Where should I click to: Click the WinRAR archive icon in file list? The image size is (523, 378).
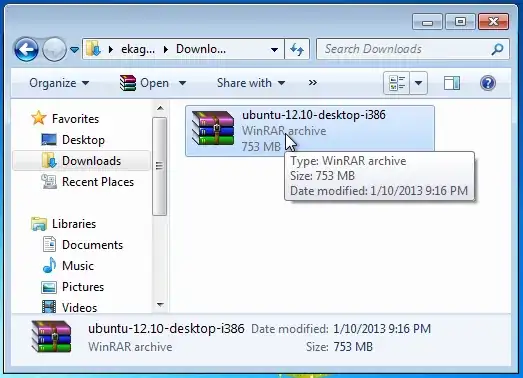(213, 128)
